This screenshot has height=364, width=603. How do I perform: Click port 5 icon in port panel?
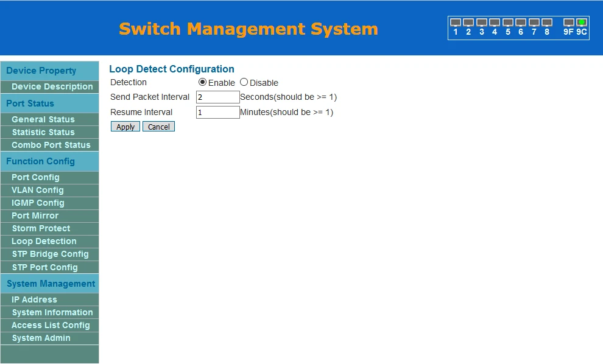[x=508, y=23]
